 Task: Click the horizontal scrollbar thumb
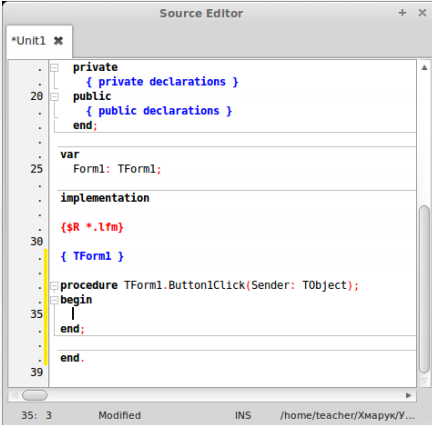click(x=35, y=395)
